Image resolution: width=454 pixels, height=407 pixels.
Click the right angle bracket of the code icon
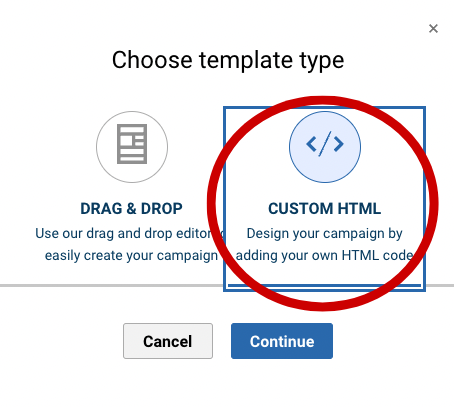coord(339,144)
